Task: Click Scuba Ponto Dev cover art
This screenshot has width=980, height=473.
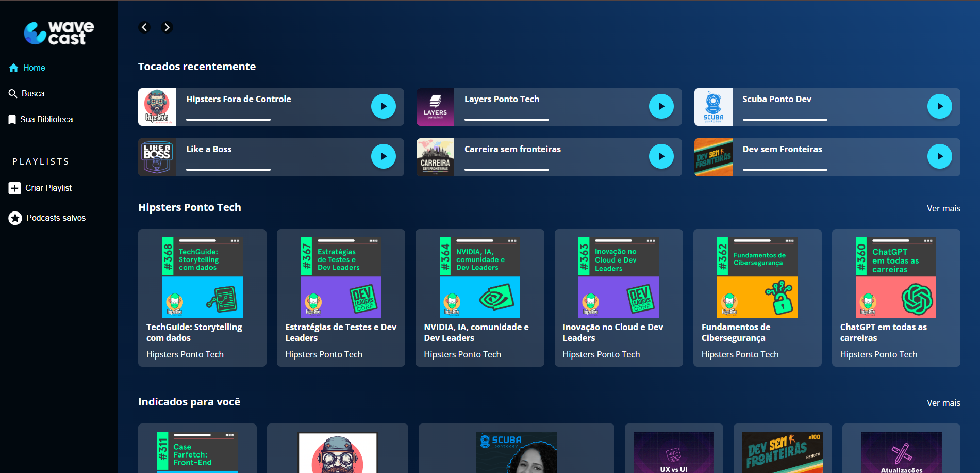Action: pos(713,107)
